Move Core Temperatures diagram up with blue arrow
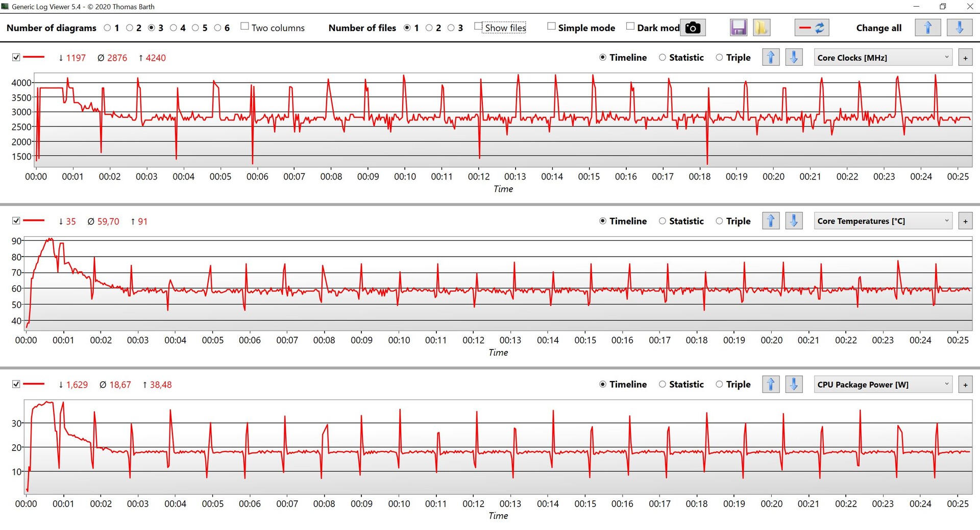The image size is (980, 530). [771, 221]
